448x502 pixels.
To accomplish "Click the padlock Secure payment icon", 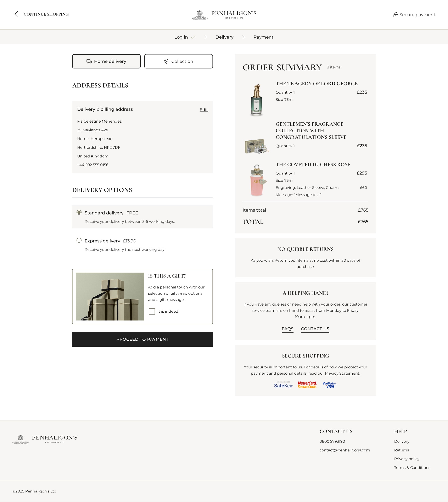I will click(395, 15).
